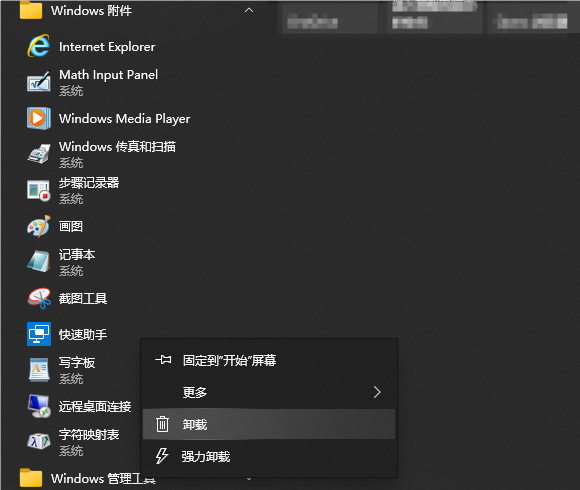Select 卸载 from context menu
Screen dimensions: 580x490
pyautogui.click(x=269, y=424)
